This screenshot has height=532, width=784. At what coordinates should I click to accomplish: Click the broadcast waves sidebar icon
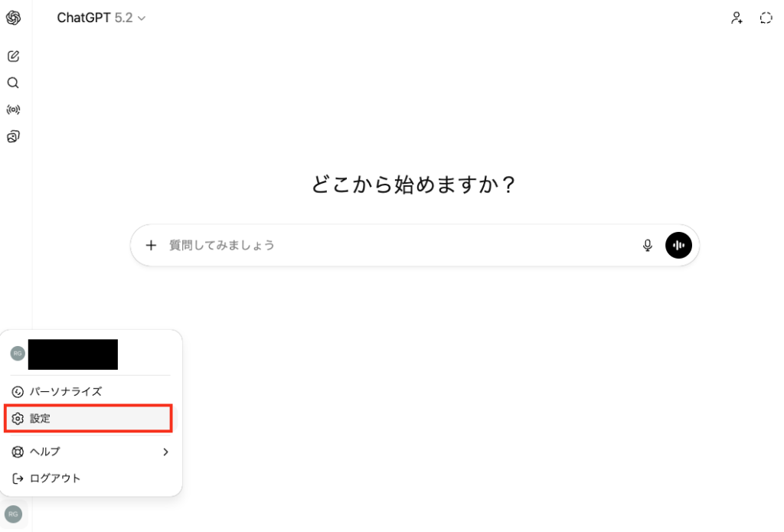point(13,109)
